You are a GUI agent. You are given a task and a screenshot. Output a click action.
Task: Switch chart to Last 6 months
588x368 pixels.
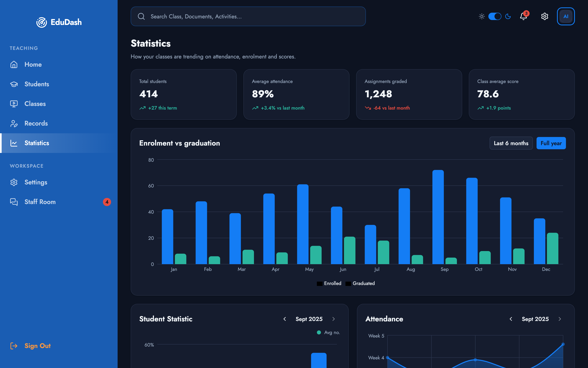(x=511, y=143)
